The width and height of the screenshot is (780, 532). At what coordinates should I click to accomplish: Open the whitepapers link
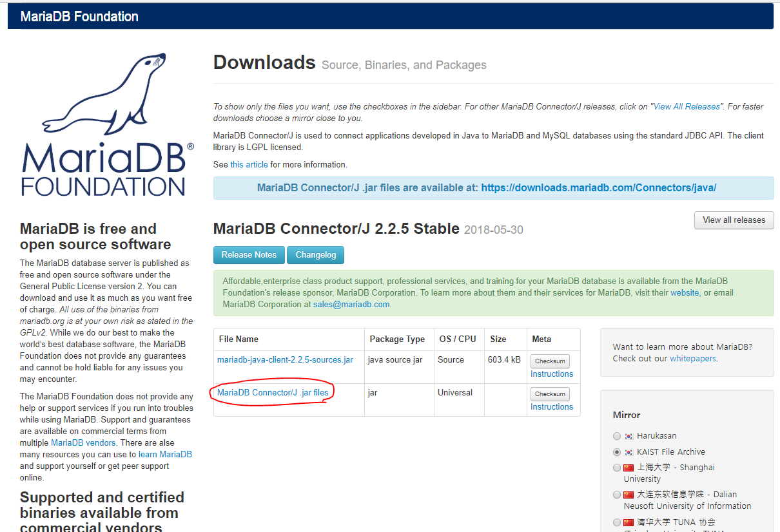[x=692, y=359]
